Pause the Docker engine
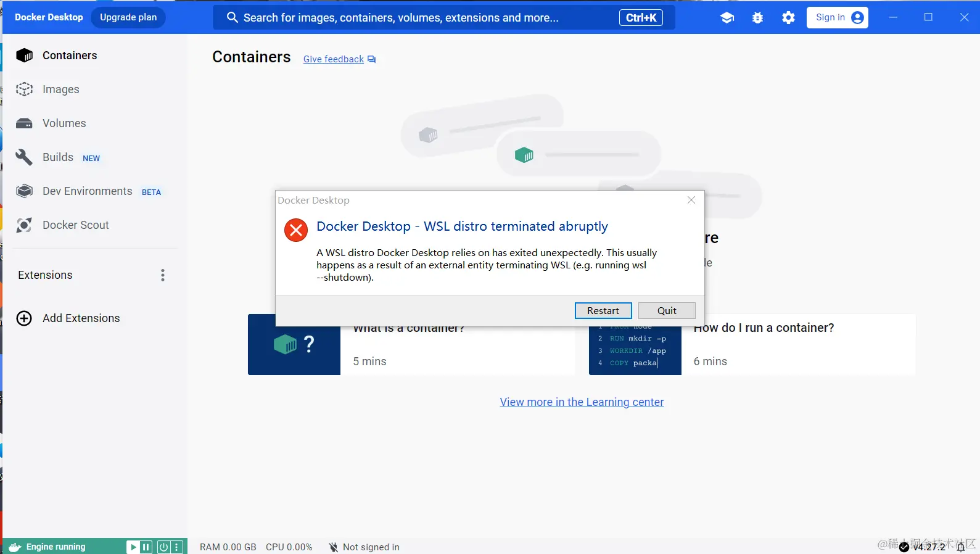This screenshot has width=980, height=554. point(146,547)
